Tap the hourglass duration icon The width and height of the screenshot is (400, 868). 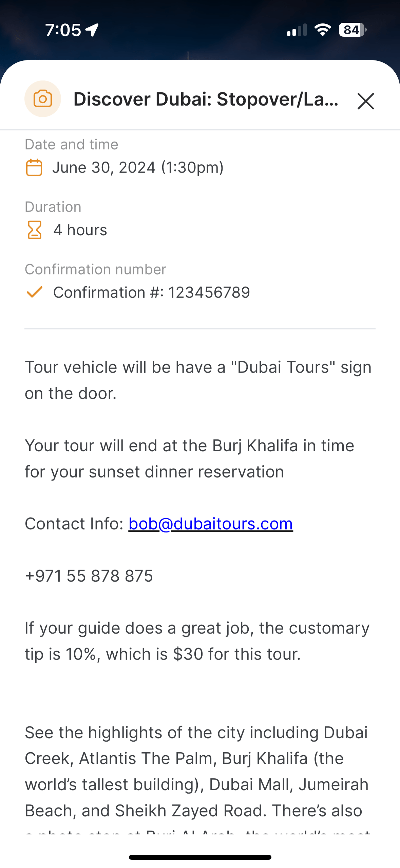(x=34, y=230)
